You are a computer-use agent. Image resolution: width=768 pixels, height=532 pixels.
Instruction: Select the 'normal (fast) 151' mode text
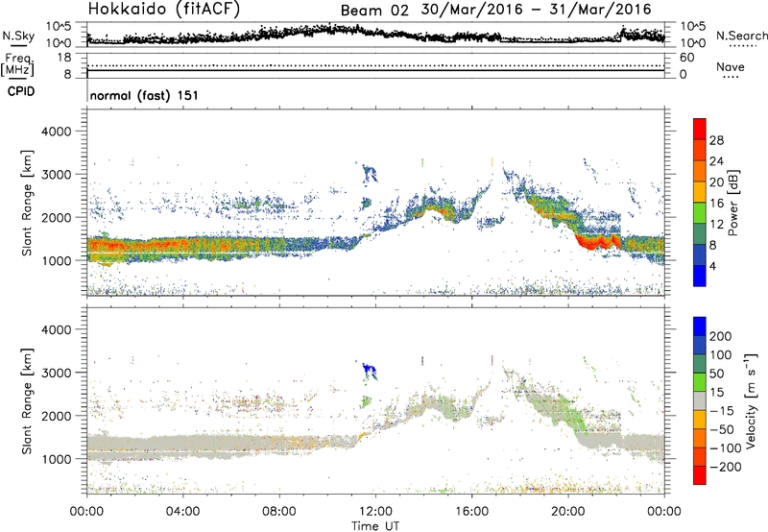[x=144, y=95]
